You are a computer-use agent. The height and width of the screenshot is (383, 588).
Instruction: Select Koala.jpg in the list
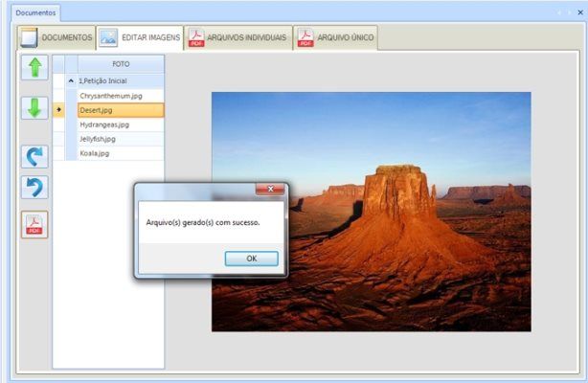[x=121, y=153]
